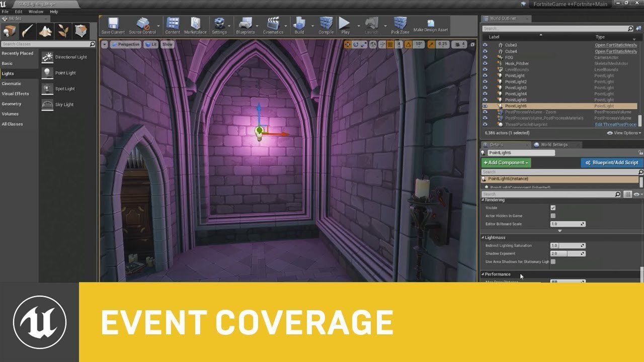Open the File menu
Image resolution: width=644 pixels, height=362 pixels.
[5, 11]
